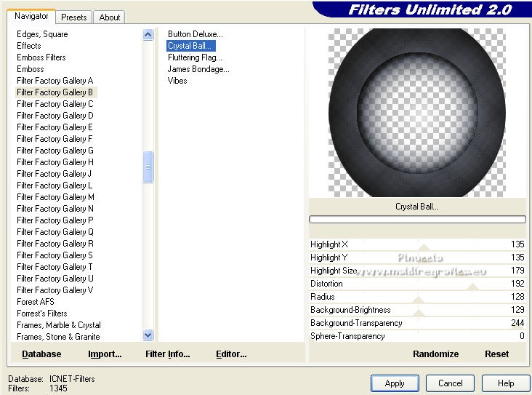Randomize the filter settings
This screenshot has height=395, width=532.
(435, 354)
